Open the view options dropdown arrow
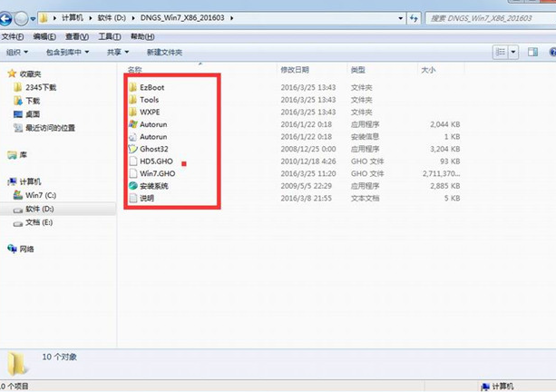The image size is (556, 392). coord(513,53)
